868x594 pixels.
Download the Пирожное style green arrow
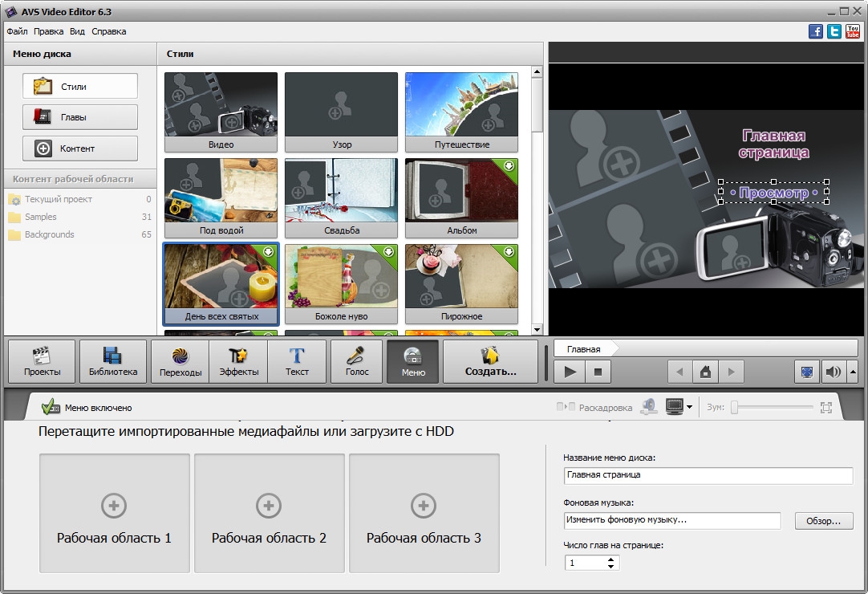509,251
